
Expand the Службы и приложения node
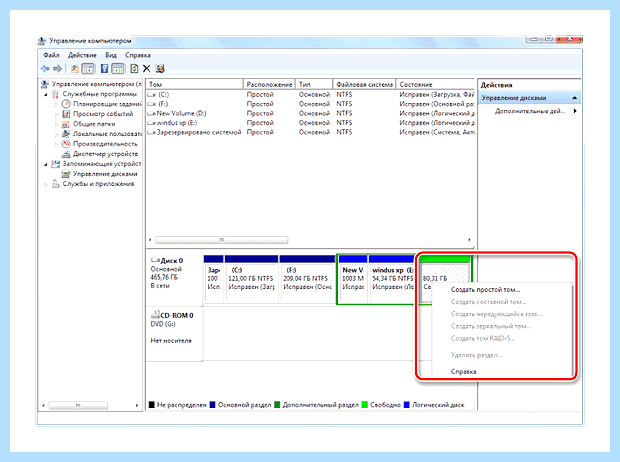point(46,184)
